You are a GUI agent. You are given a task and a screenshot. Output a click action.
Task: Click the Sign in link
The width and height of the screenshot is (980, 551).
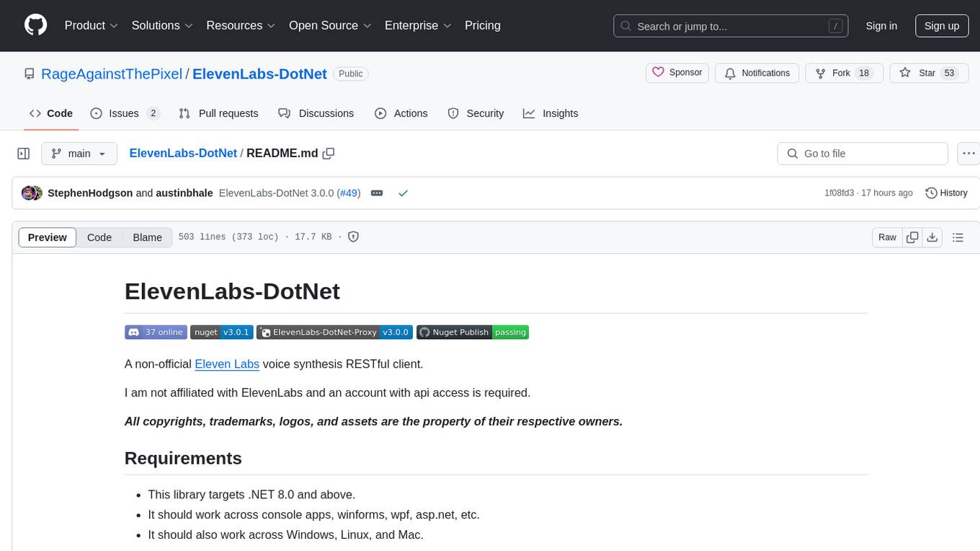[x=881, y=26]
